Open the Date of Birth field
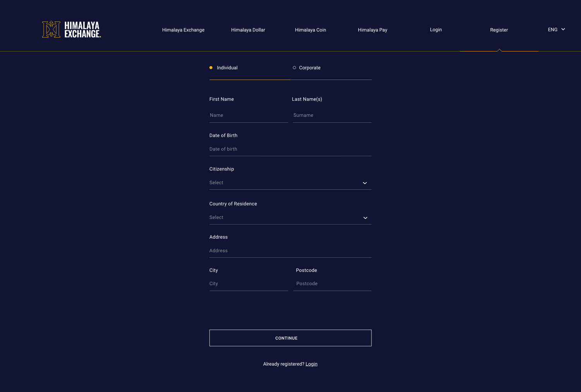The image size is (581, 392). coord(290,149)
